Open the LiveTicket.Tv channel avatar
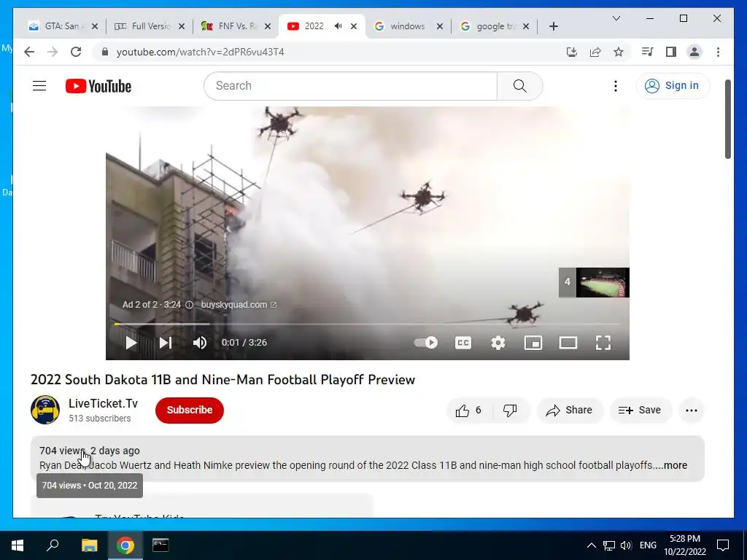The width and height of the screenshot is (747, 560). (x=45, y=410)
